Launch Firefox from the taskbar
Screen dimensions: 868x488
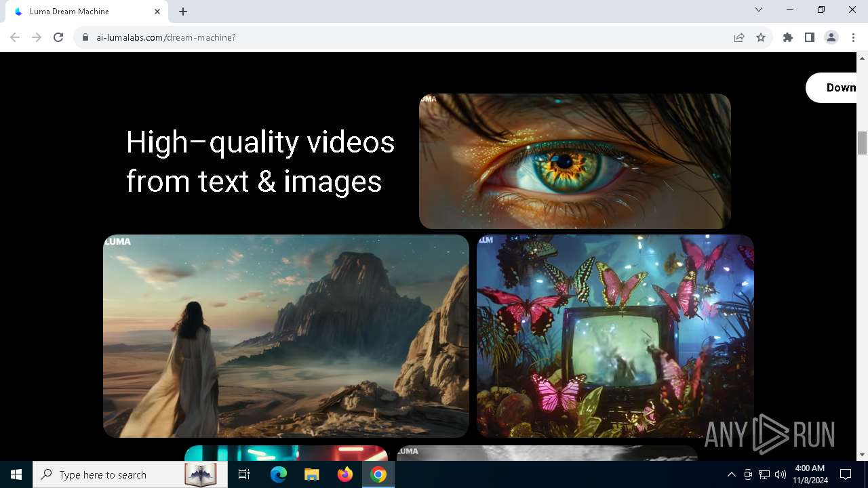coord(345,474)
